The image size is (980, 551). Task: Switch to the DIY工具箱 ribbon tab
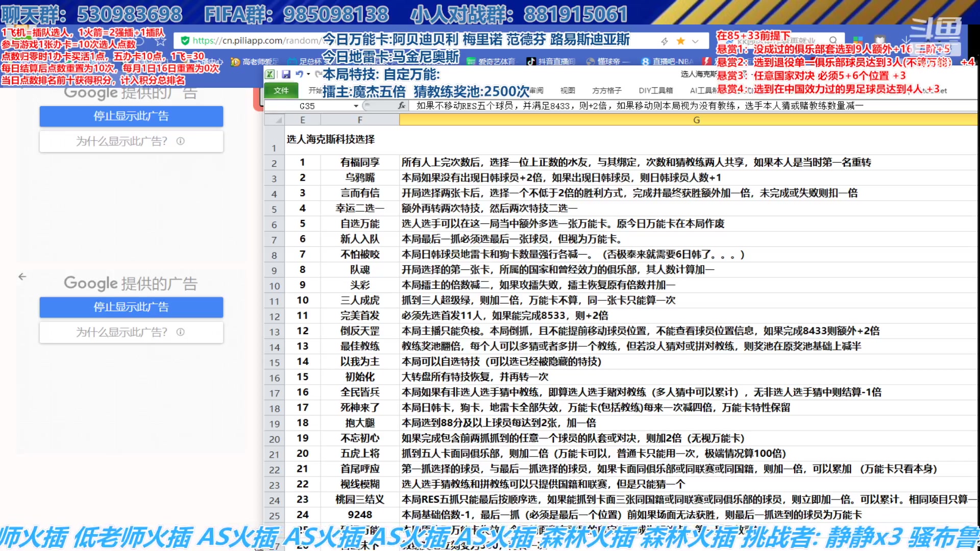655,90
